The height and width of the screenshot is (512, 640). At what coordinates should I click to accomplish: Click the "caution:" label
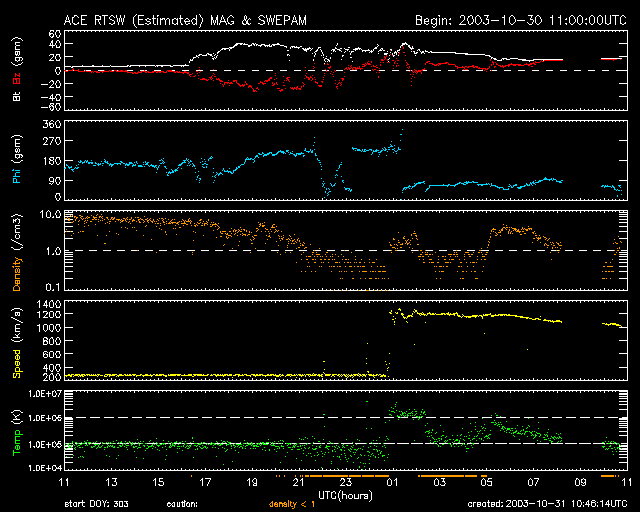pos(182,504)
